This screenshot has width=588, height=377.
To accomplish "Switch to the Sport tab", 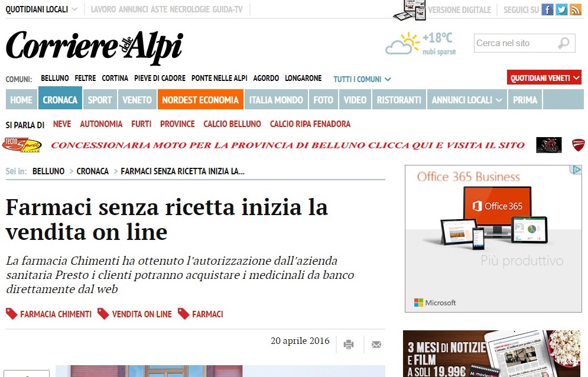I will [x=100, y=100].
